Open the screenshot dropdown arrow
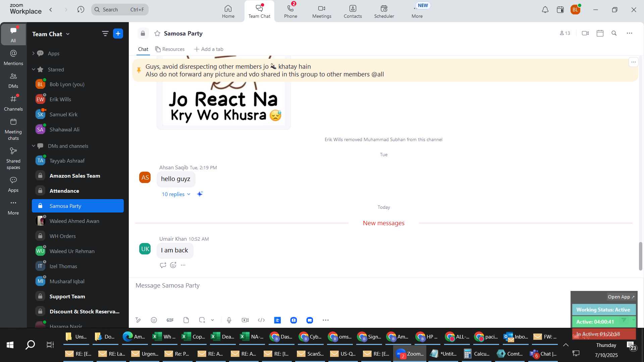The image size is (644, 362). (212, 320)
